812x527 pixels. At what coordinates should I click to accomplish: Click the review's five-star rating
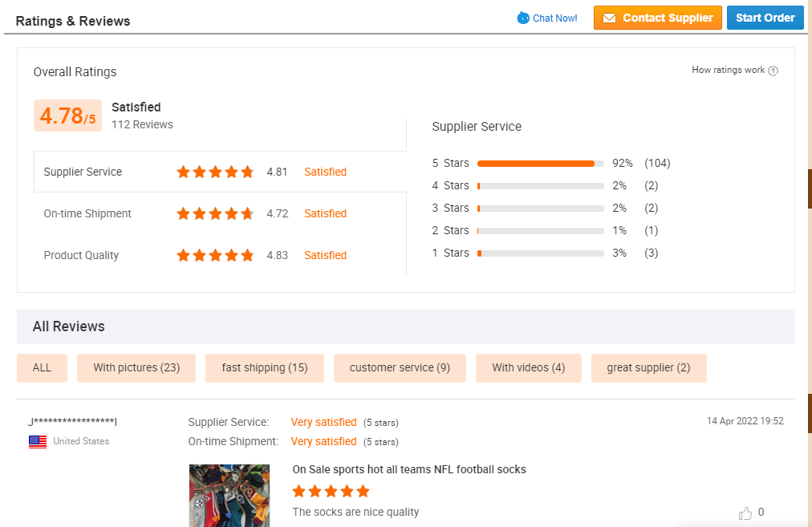pyautogui.click(x=331, y=491)
